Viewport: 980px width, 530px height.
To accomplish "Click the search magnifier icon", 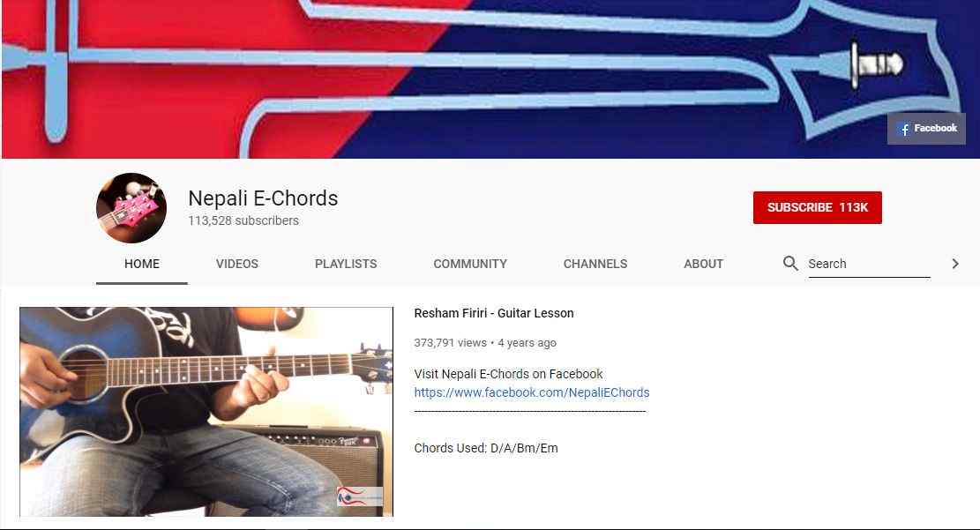I will [x=790, y=263].
